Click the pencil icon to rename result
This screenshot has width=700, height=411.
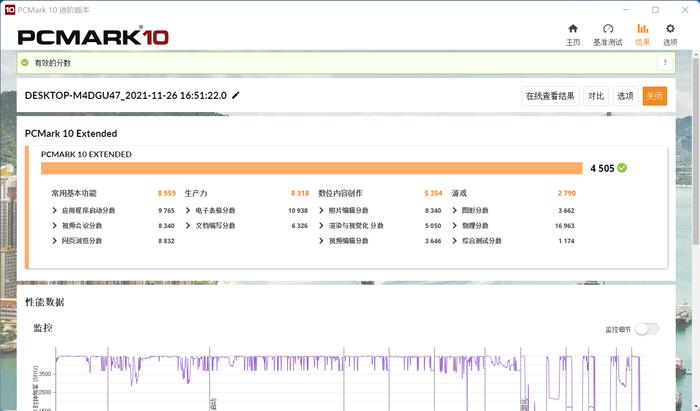coord(236,95)
